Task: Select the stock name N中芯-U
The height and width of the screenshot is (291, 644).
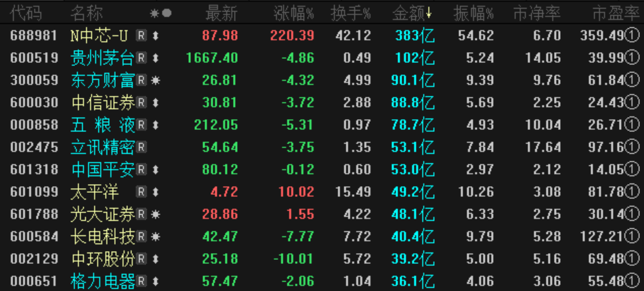Action: coord(100,36)
